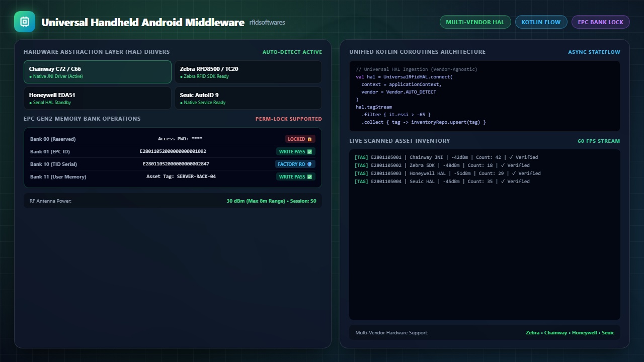Click the Multi-Vendor Hardware Support label
The height and width of the screenshot is (362, 644).
(392, 333)
